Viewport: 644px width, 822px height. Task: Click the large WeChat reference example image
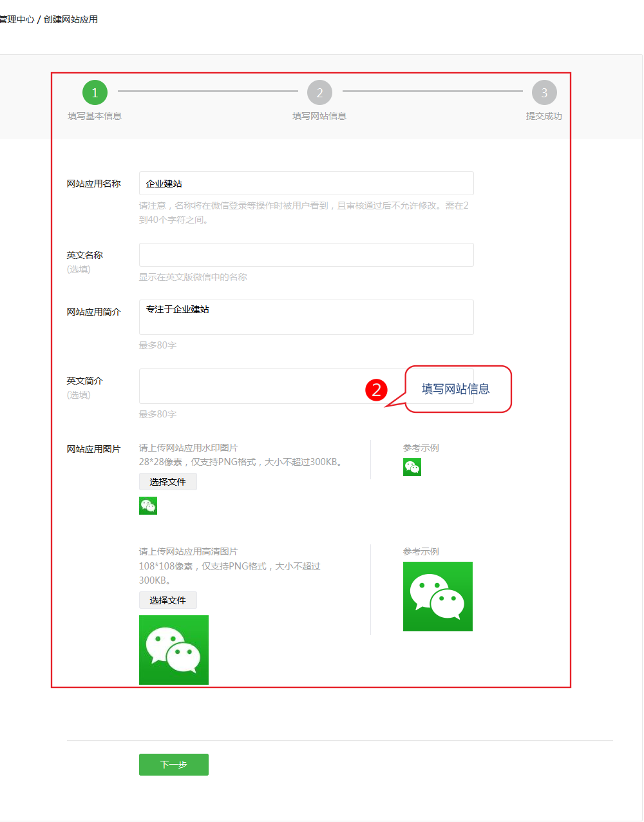pyautogui.click(x=438, y=597)
